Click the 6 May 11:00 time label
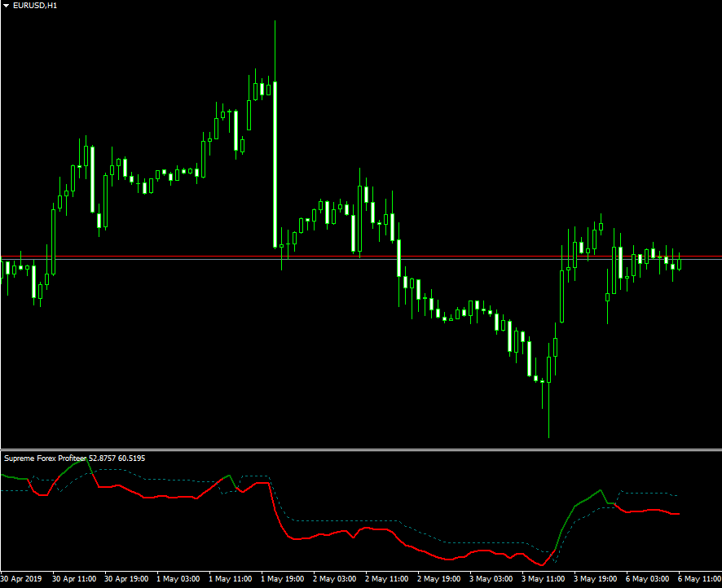Image resolution: width=722 pixels, height=588 pixels. click(698, 579)
